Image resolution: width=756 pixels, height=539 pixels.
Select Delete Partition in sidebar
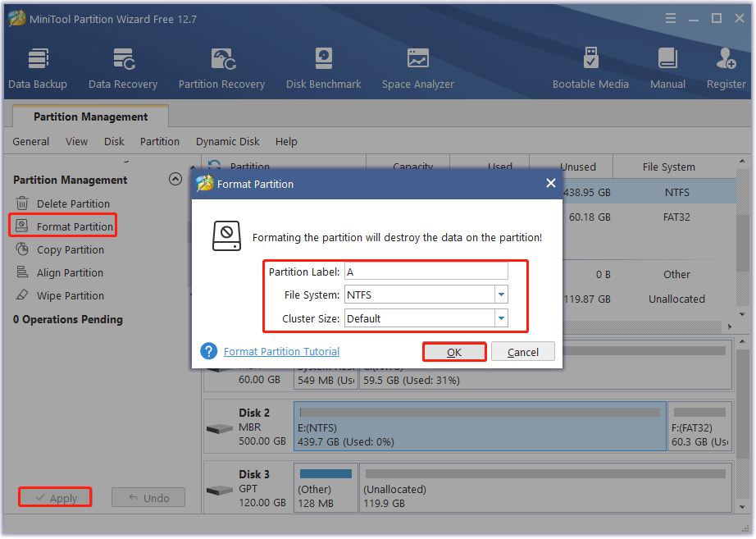62,203
